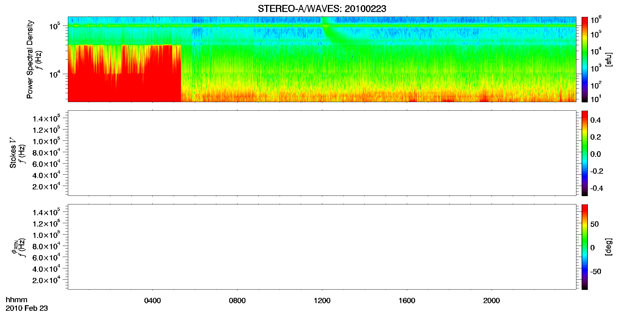Viewport: 644px width, 332px height.
Task: Select the date label "2010 Feb 23"
Action: click(27, 308)
